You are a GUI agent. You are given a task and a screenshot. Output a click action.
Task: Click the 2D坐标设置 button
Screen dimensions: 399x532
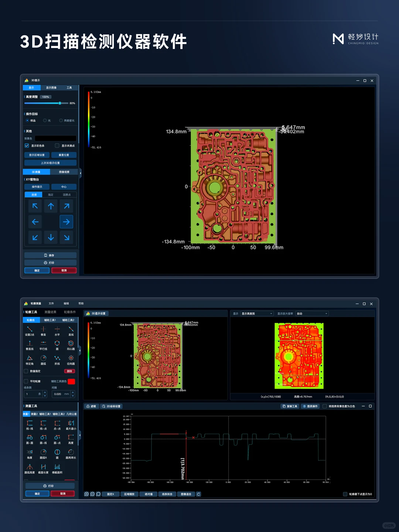(x=111, y=406)
